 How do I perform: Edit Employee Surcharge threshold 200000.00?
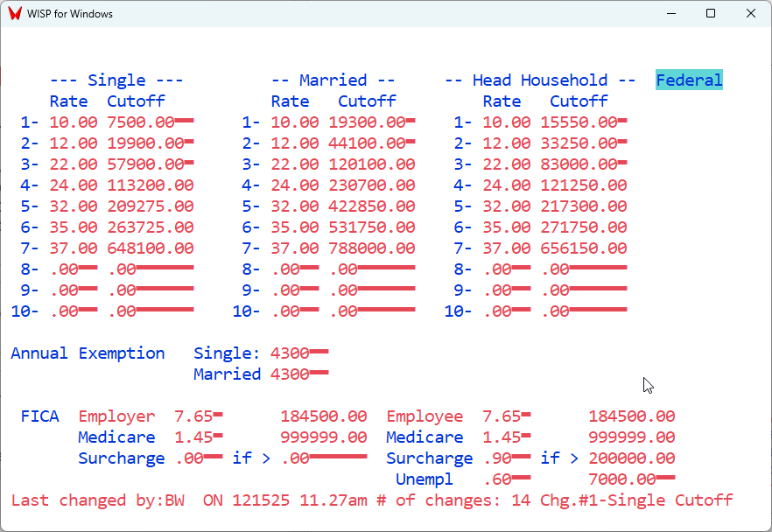[x=631, y=458]
